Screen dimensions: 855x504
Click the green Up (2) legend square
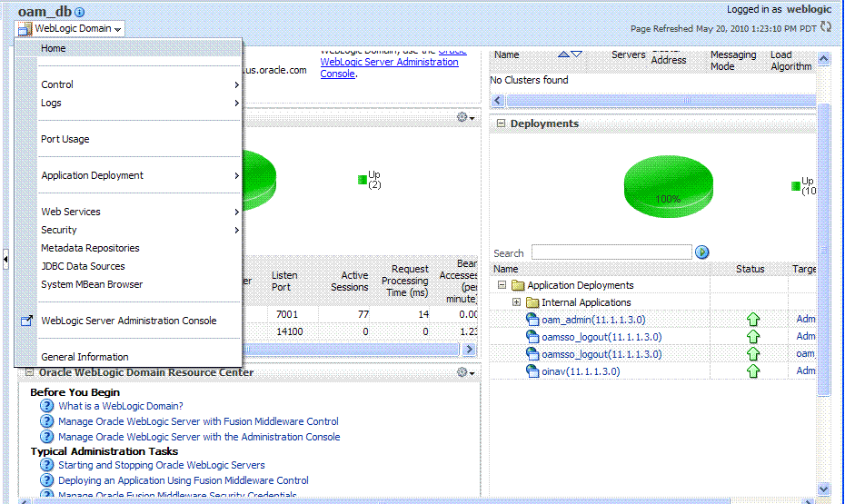(362, 180)
